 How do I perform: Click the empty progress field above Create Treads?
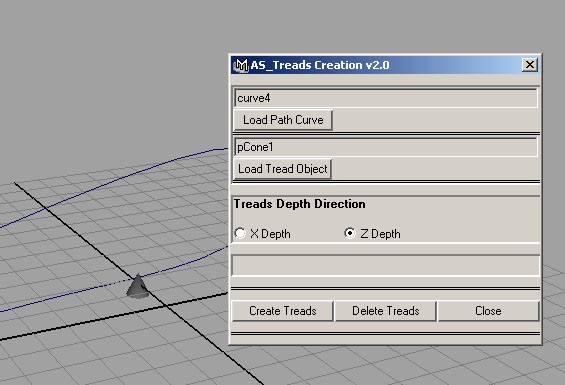[386, 266]
